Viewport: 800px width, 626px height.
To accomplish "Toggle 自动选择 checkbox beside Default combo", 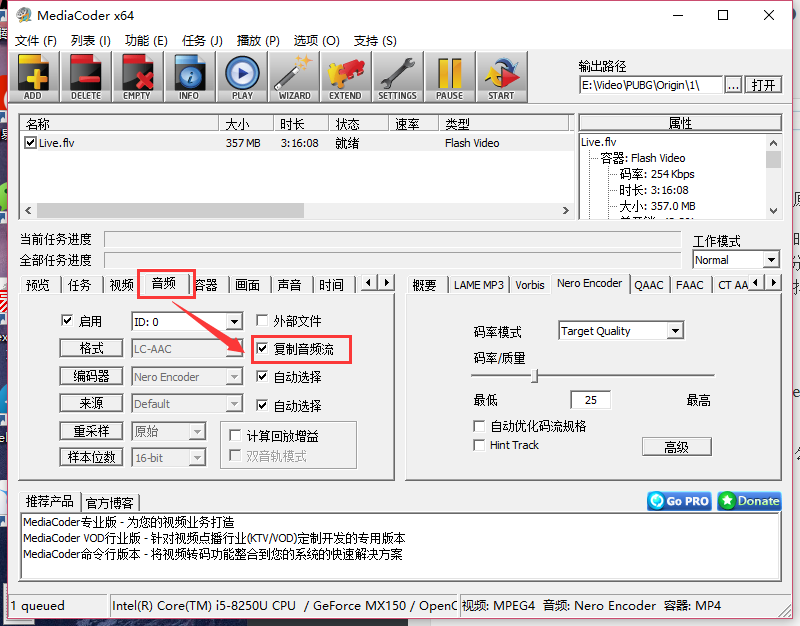I will tap(262, 406).
